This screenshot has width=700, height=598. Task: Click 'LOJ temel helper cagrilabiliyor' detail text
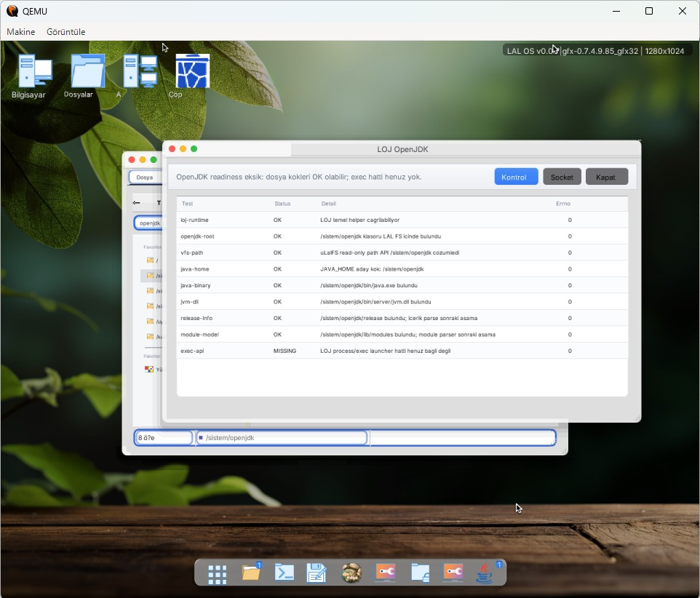pyautogui.click(x=359, y=220)
